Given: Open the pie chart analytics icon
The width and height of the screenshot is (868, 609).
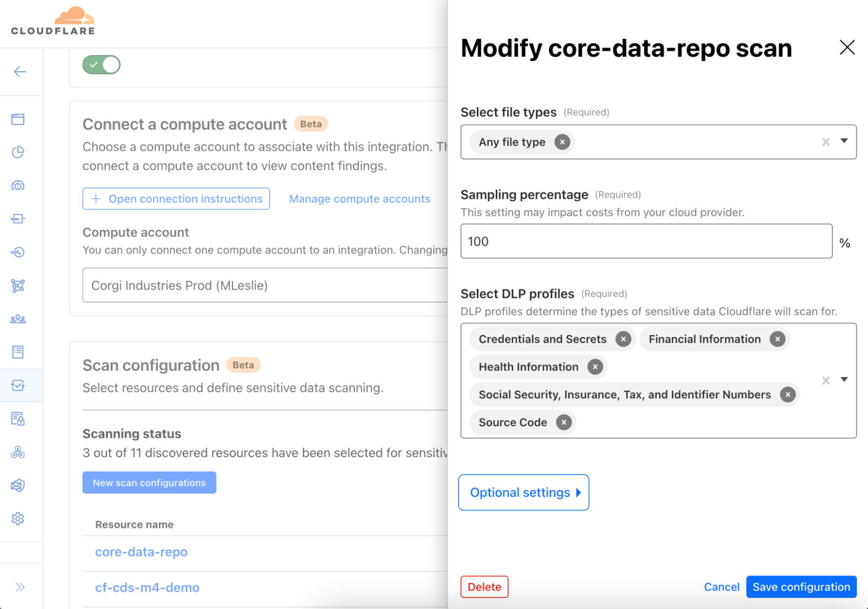Looking at the screenshot, I should pyautogui.click(x=18, y=152).
